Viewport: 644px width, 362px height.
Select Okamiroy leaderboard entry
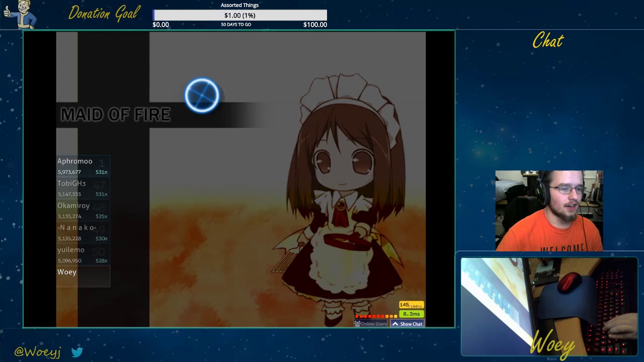83,210
